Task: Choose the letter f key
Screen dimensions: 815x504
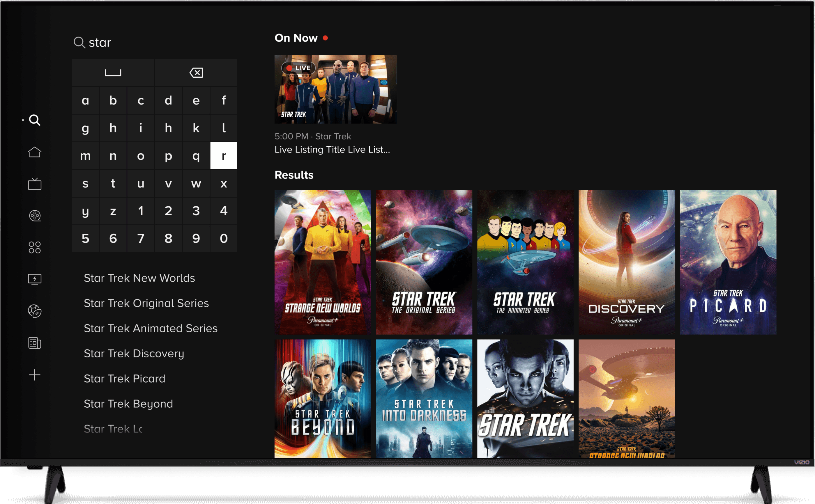Action: tap(224, 100)
